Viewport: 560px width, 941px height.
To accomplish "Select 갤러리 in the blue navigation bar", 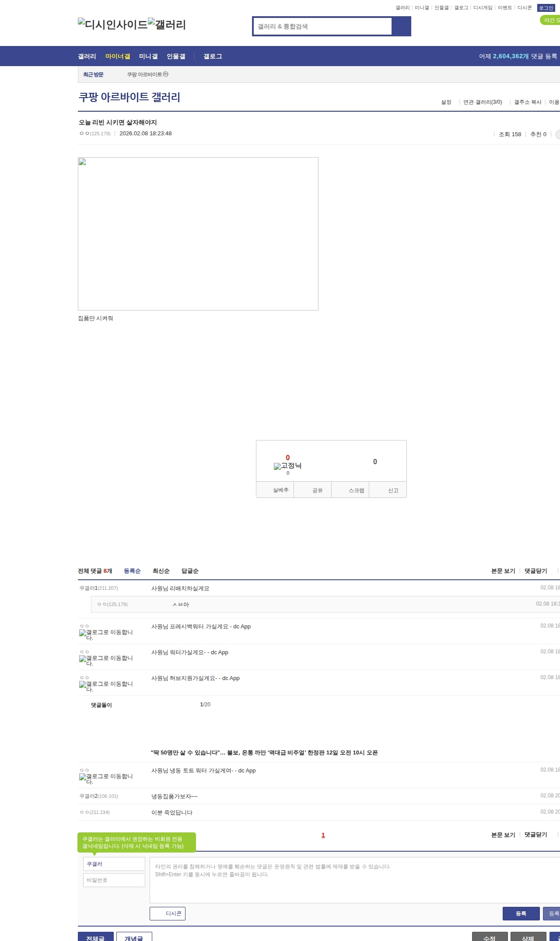I will click(x=87, y=56).
